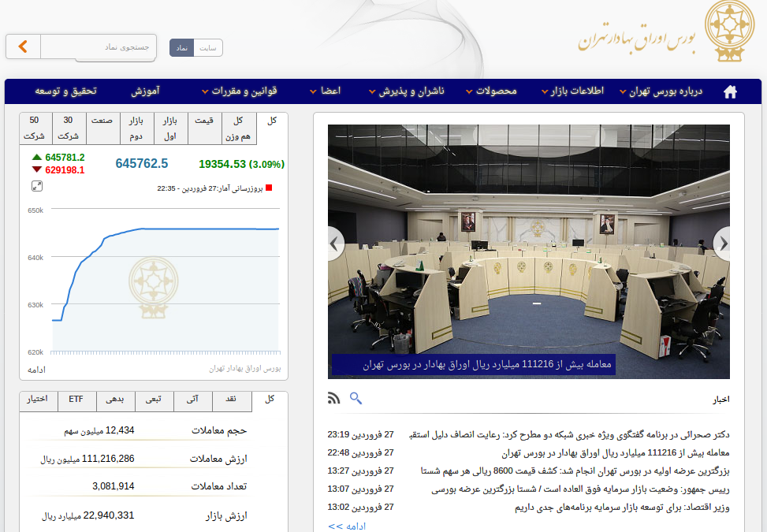This screenshot has width=767, height=532.
Task: Switch to the 30 شرکت index tab
Action: [69, 128]
